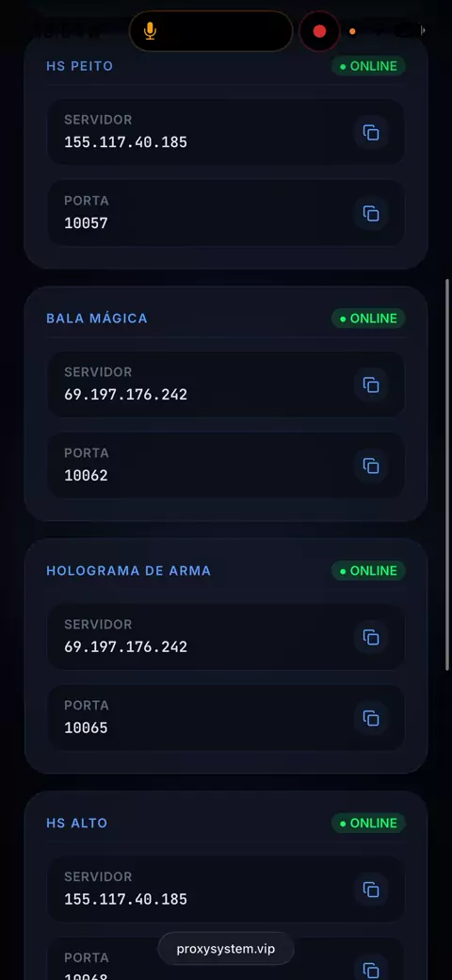Tap the red screen recording indicator

point(319,30)
